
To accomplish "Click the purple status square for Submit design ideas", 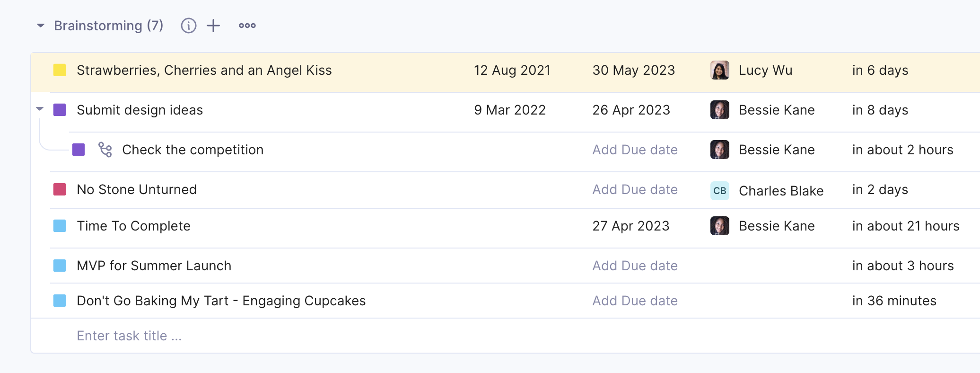I will click(x=60, y=110).
